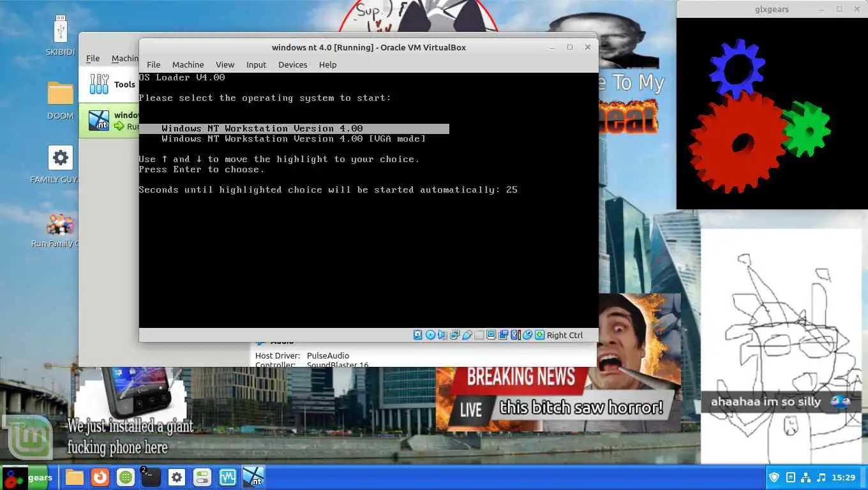Click the hard disk activity indicator in VM status bar
The width and height of the screenshot is (868, 490).
click(x=417, y=335)
